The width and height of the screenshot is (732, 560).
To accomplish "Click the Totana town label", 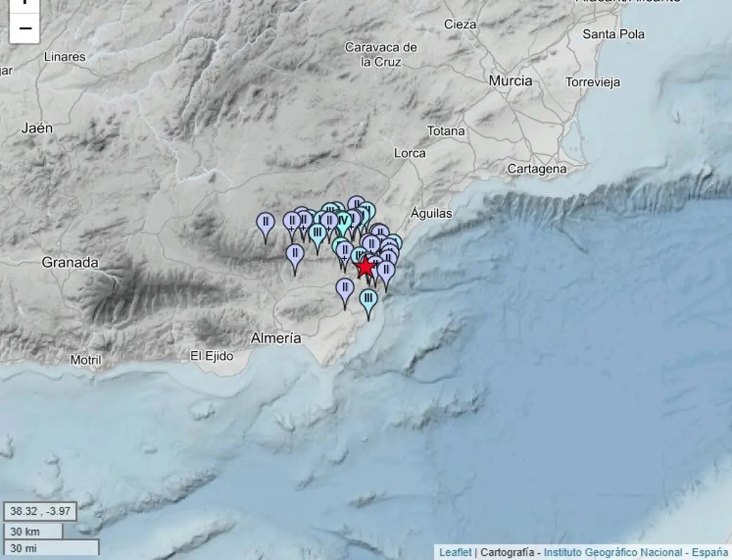I will coord(446,131).
